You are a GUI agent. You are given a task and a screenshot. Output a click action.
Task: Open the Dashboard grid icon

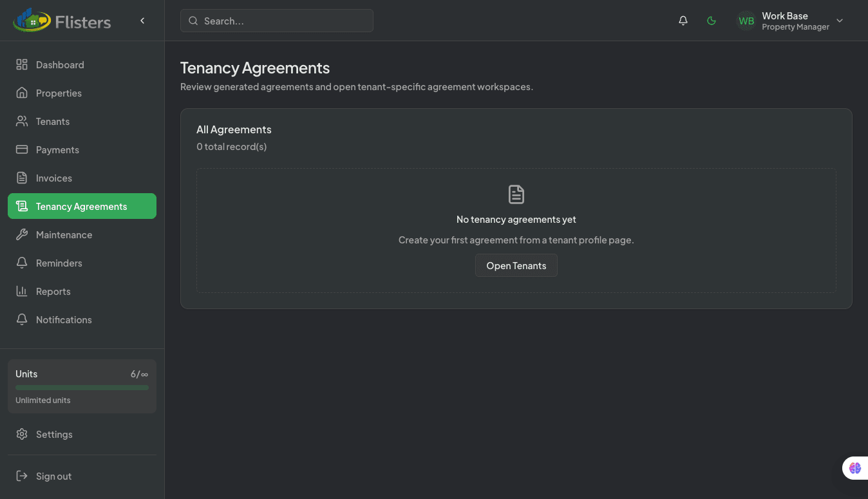[22, 64]
